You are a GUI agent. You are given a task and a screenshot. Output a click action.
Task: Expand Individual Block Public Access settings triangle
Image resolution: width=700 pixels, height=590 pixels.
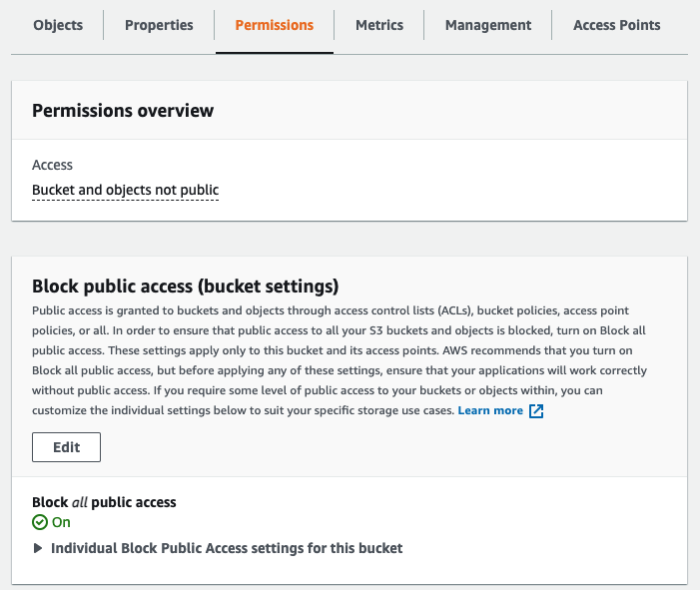pos(38,548)
